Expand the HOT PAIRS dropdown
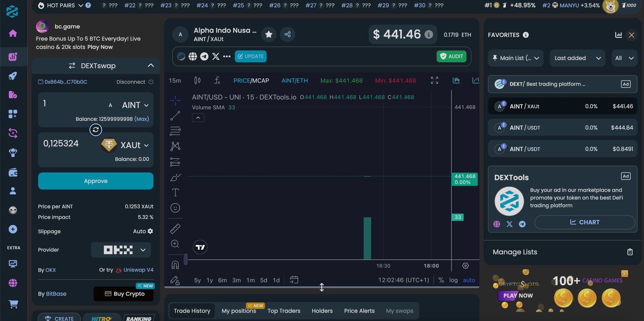The height and width of the screenshot is (321, 644). click(x=80, y=5)
